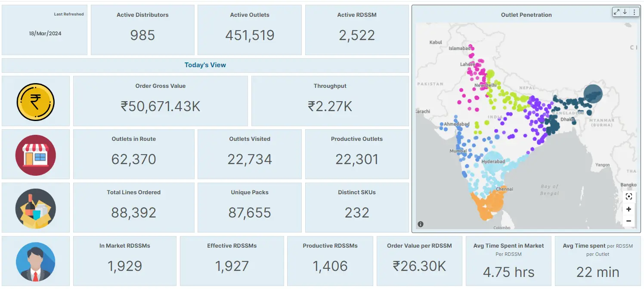
Task: Zoom out of the map with minus button
Action: click(x=629, y=221)
